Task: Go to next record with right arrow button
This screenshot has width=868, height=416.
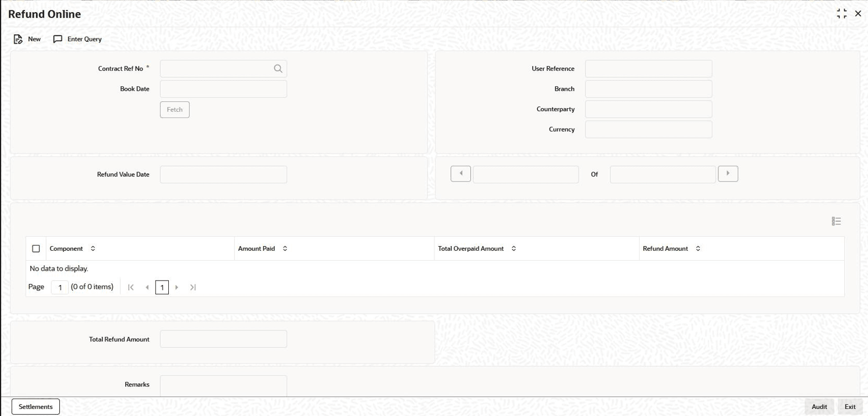Action: (728, 174)
